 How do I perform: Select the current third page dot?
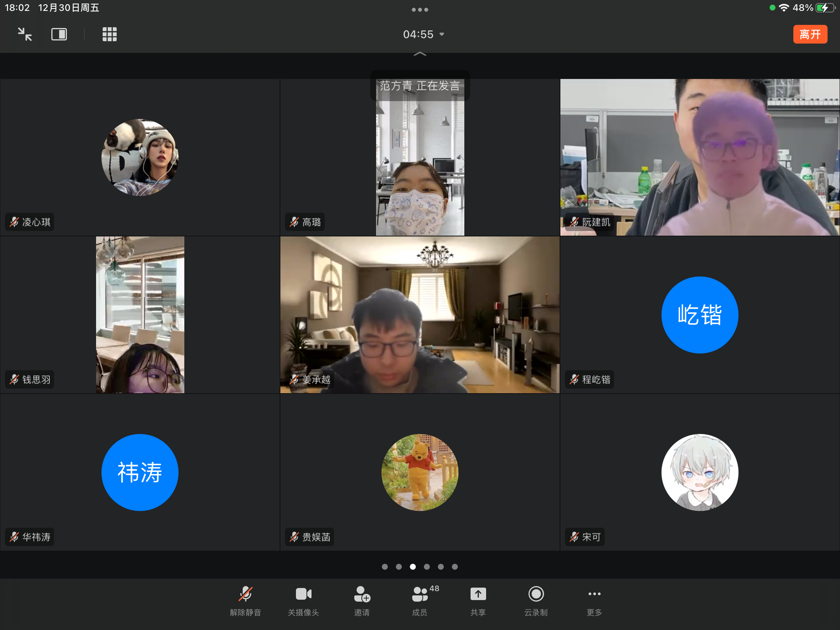[413, 567]
